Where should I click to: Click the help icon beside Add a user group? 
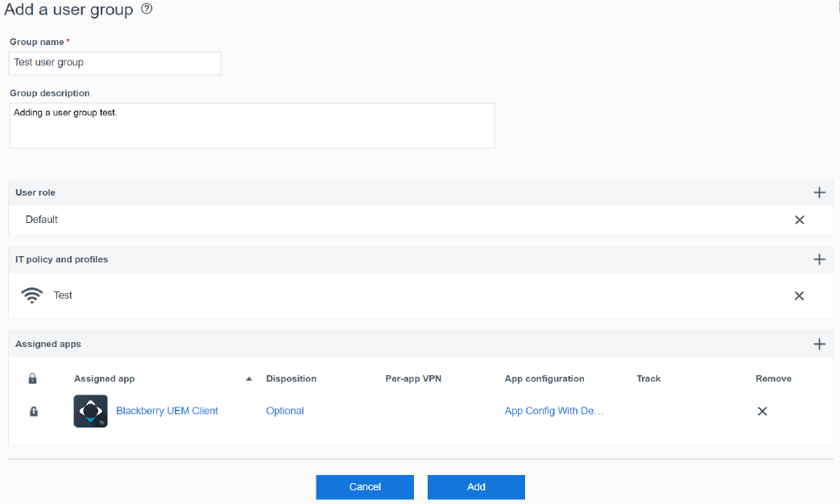[147, 10]
